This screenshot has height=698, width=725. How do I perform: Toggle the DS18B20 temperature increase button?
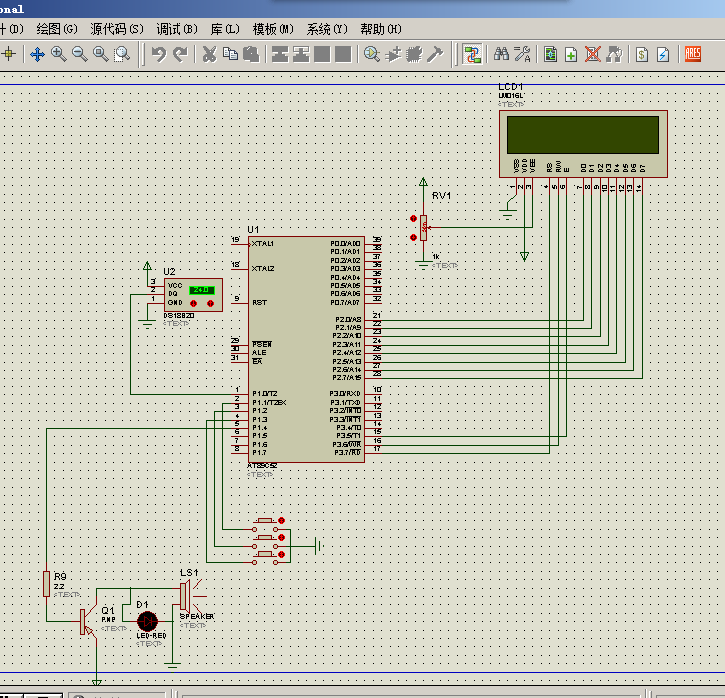(210, 303)
